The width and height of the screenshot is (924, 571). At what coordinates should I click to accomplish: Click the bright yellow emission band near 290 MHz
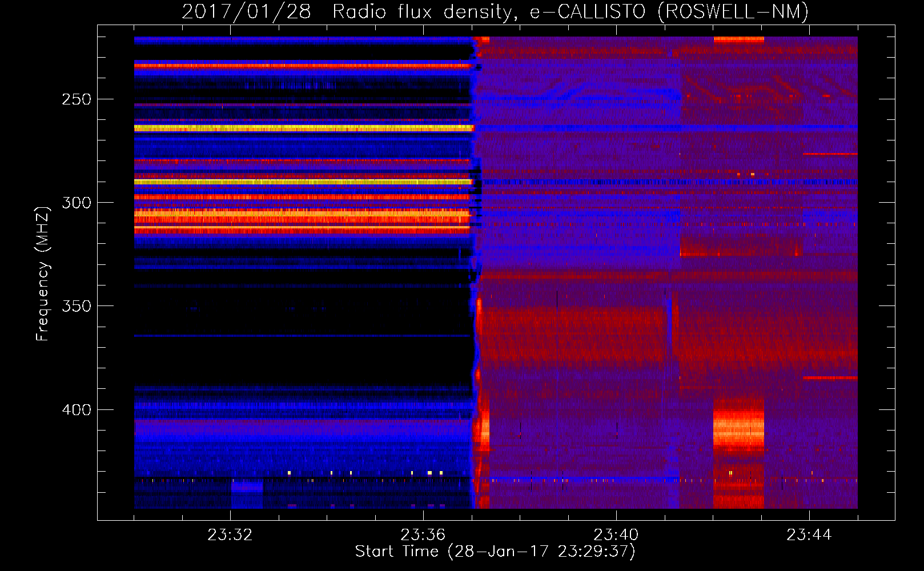pos(303,182)
